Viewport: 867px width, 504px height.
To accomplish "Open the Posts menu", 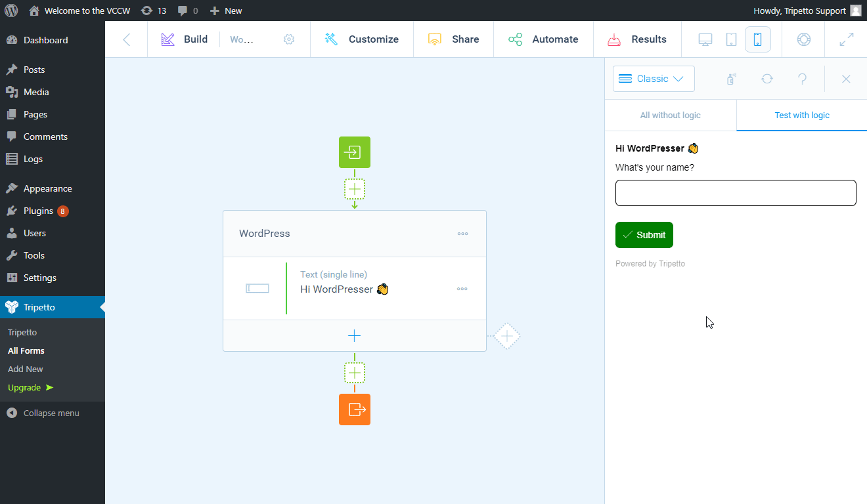I will pyautogui.click(x=53, y=70).
